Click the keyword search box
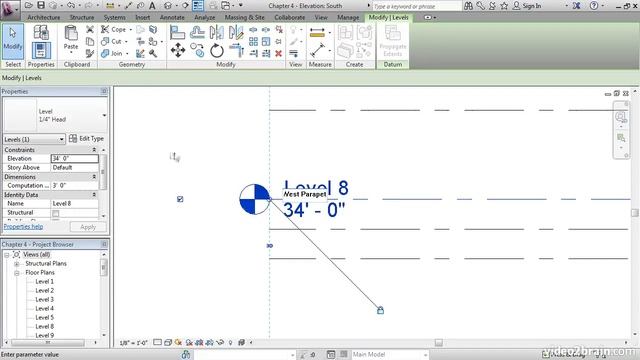 (x=417, y=6)
